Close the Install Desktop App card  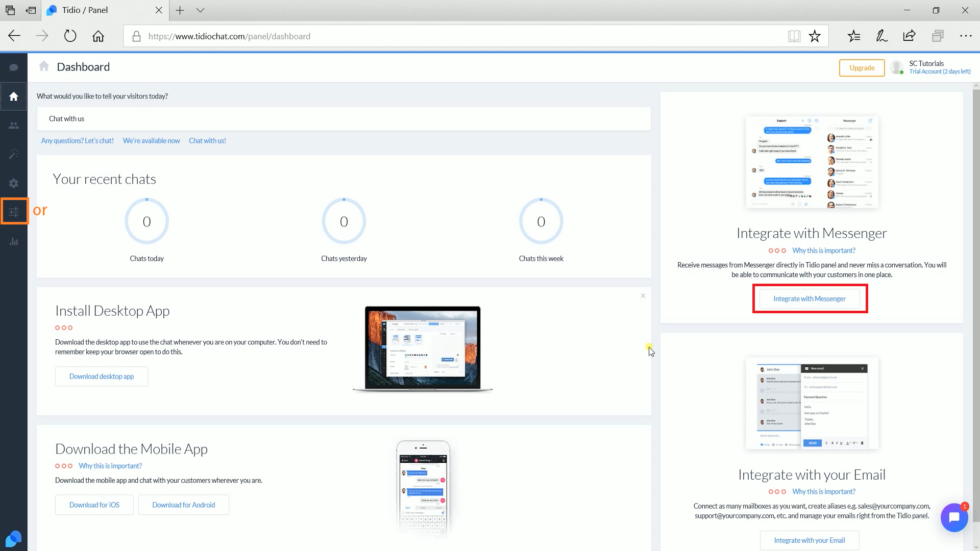643,296
